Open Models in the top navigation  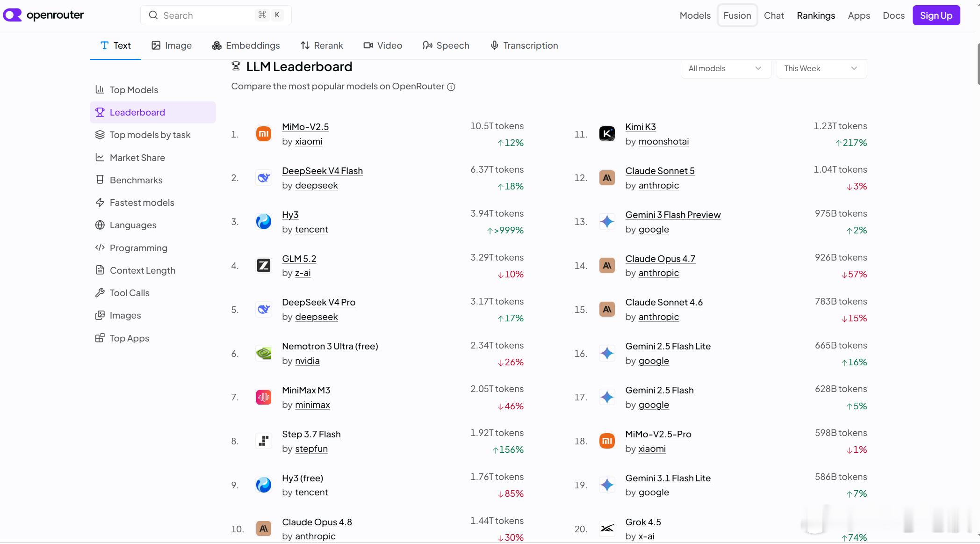695,15
